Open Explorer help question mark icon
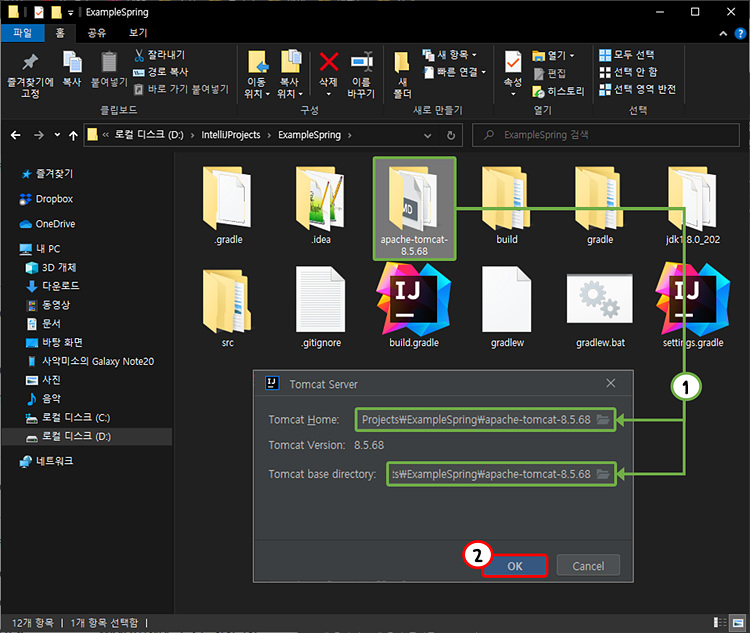The width and height of the screenshot is (750, 633). click(x=740, y=33)
